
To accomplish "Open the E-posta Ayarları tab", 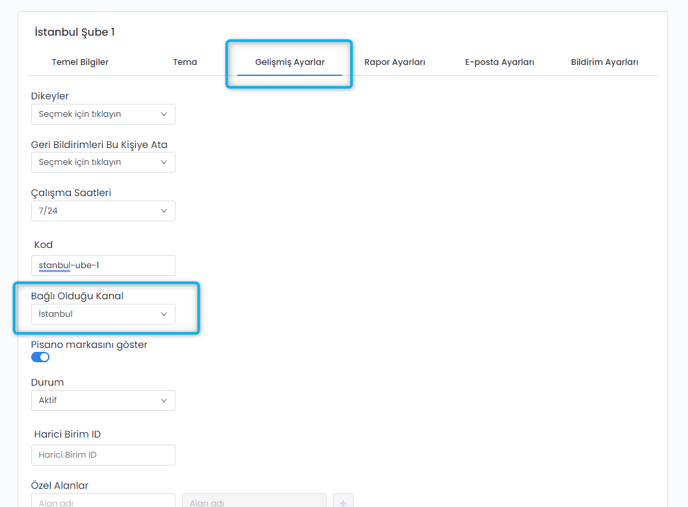I will pos(499,62).
